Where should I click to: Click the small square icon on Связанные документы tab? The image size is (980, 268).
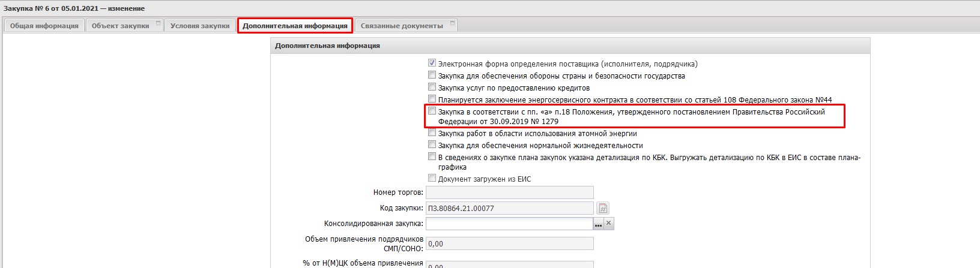pyautogui.click(x=452, y=23)
